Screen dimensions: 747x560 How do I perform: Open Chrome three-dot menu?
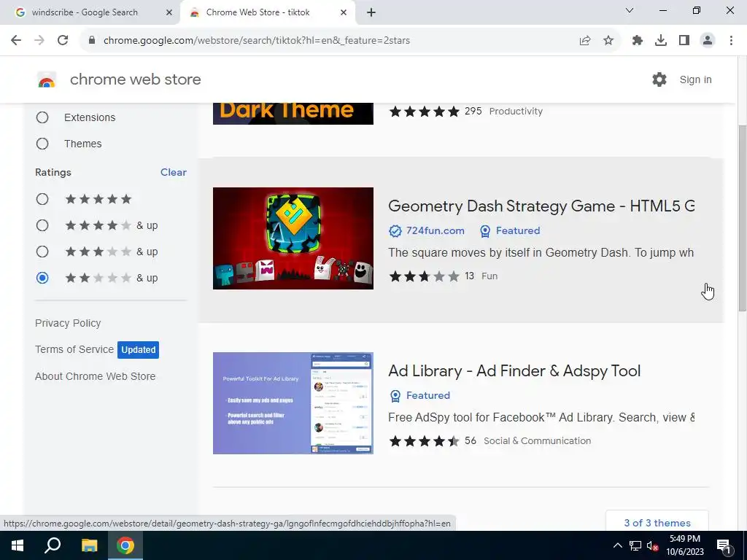click(731, 41)
